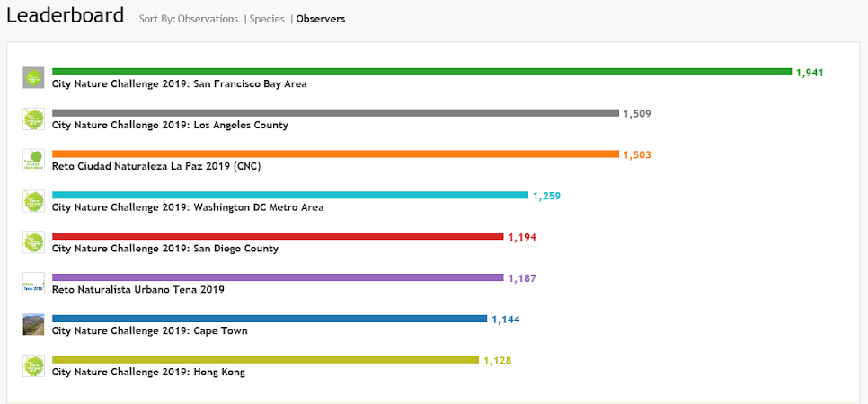Screen dimensions: 868x404
Task: Click the Hong Kong project icon
Action: [x=33, y=365]
